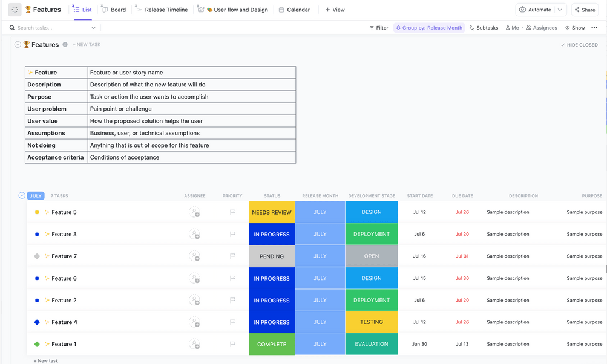Screen dimensions: 607x364
Task: Click the yellow Needs Review status for Feature 5
Action: pyautogui.click(x=272, y=212)
